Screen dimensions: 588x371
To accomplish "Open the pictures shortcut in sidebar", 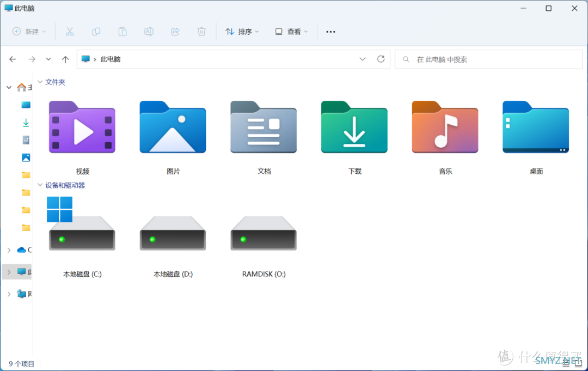I will pyautogui.click(x=26, y=157).
